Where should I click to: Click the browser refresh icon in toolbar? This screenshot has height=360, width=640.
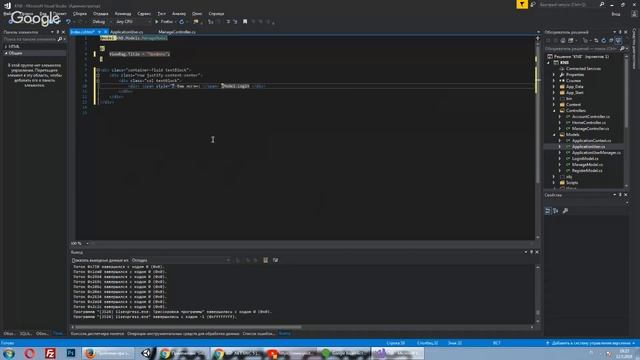pyautogui.click(x=182, y=22)
